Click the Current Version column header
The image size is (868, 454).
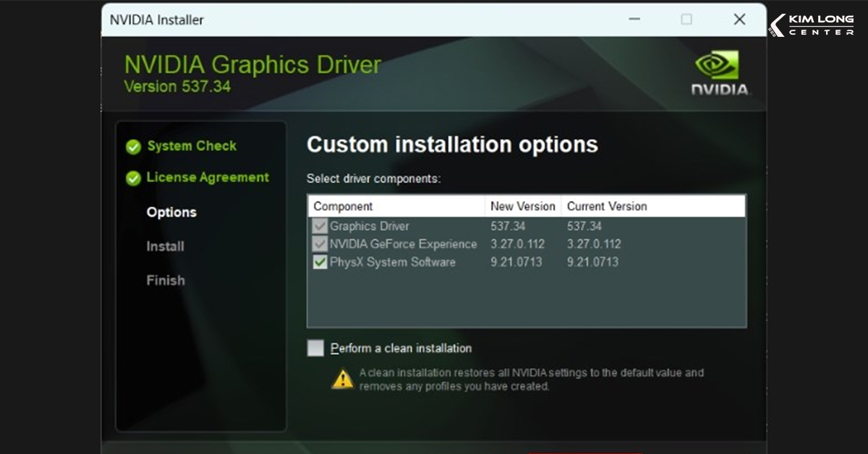[x=605, y=206]
